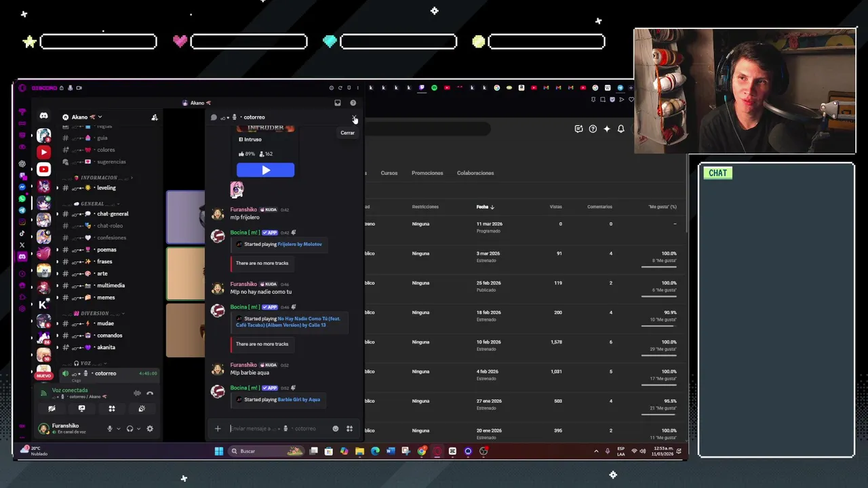Open send feedback icon in YouTube Studio
The height and width of the screenshot is (488, 868).
[x=578, y=129]
